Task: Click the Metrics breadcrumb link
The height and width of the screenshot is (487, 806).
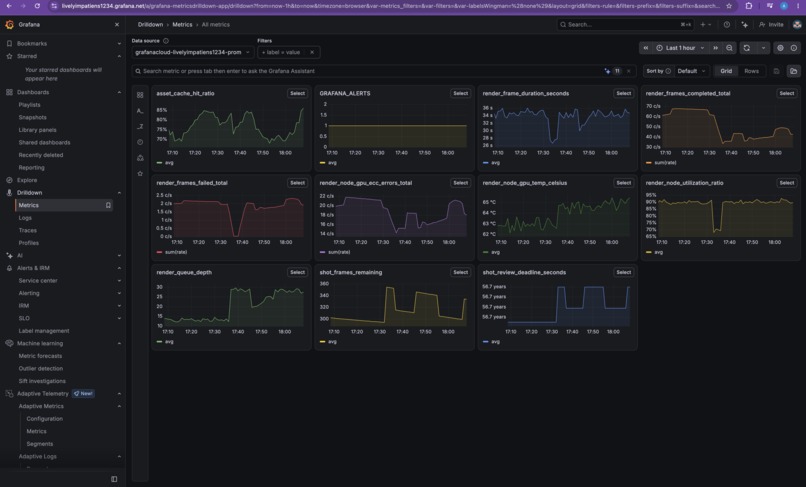Action: coord(182,25)
